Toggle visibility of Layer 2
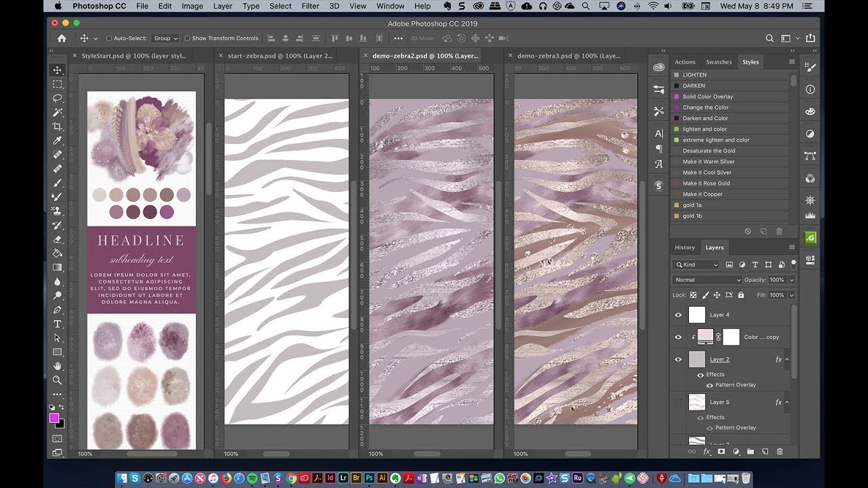Image resolution: width=868 pixels, height=488 pixels. (678, 359)
